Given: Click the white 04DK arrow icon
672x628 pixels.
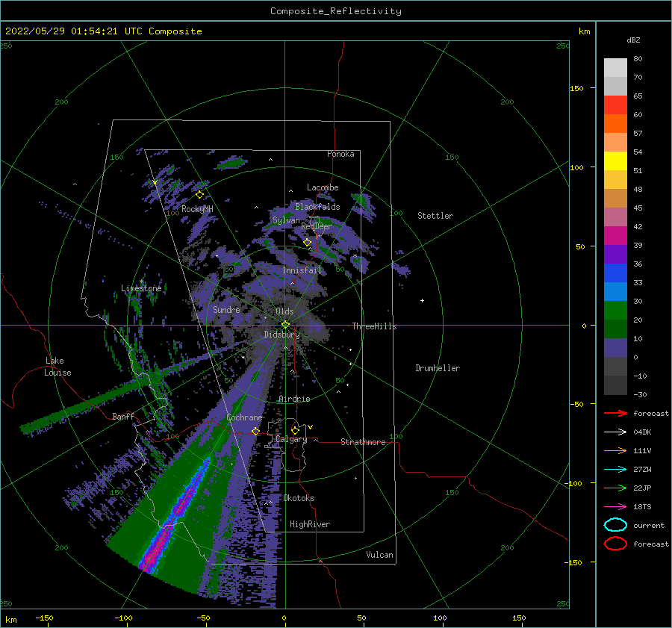Looking at the screenshot, I should tap(615, 432).
